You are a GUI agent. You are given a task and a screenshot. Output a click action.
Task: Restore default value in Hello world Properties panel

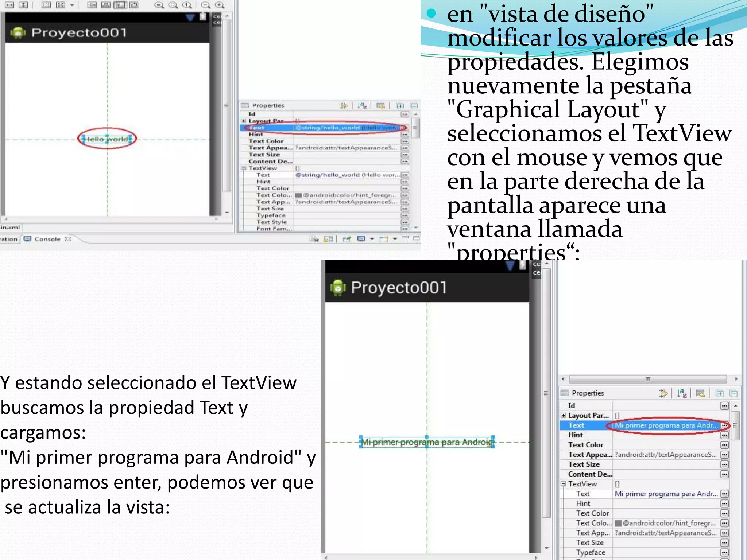coord(380,106)
